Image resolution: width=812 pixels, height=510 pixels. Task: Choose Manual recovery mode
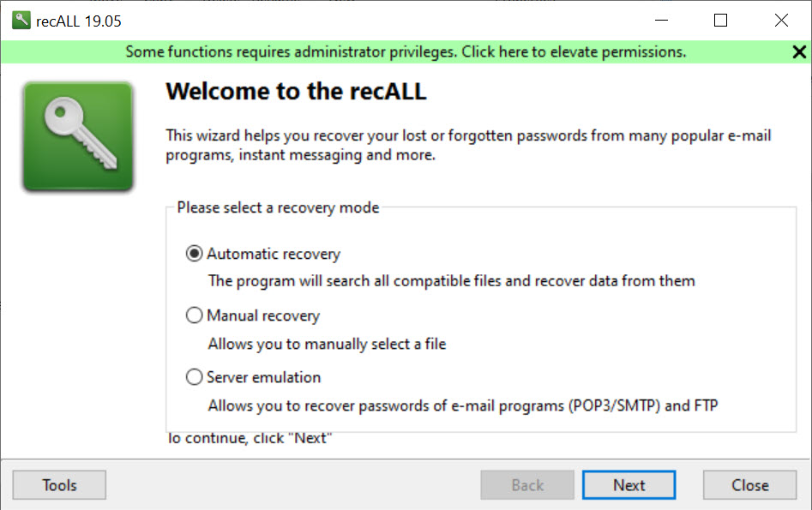pos(194,315)
